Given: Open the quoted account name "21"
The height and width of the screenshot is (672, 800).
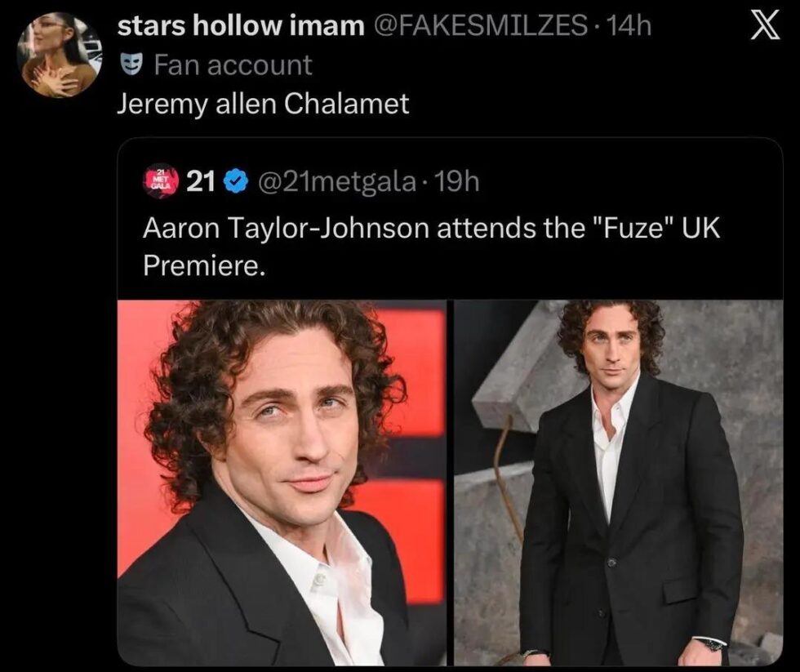Looking at the screenshot, I should 202,181.
